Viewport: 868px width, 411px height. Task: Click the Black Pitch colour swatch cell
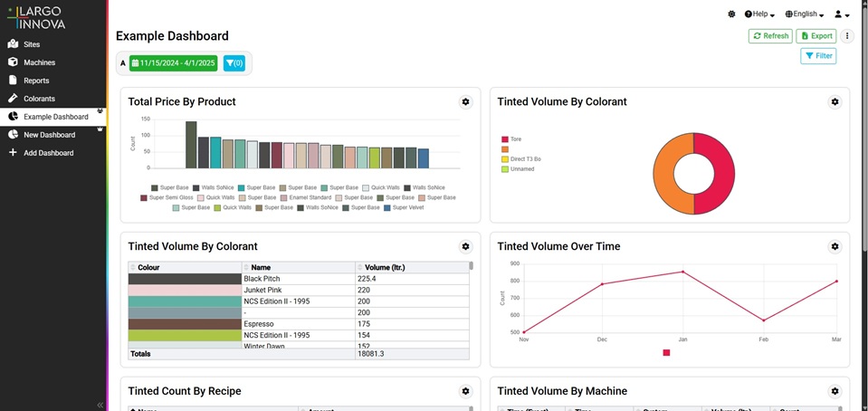(185, 279)
